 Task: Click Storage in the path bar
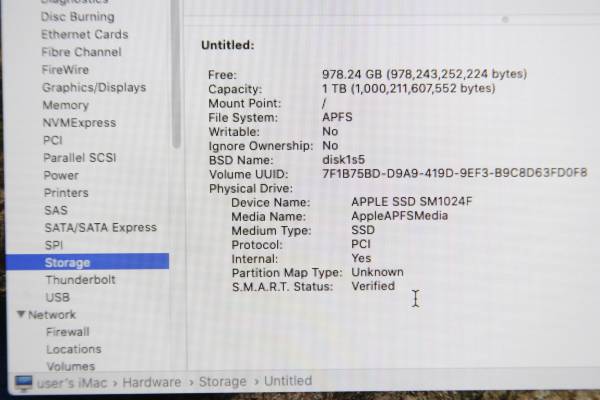[x=223, y=382]
